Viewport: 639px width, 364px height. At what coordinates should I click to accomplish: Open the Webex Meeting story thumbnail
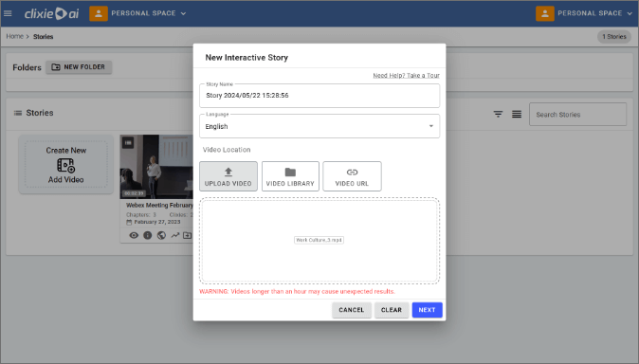156,167
